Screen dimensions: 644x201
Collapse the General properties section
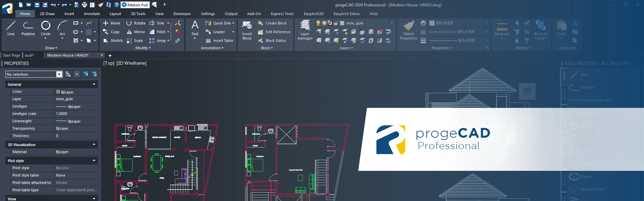[94, 84]
